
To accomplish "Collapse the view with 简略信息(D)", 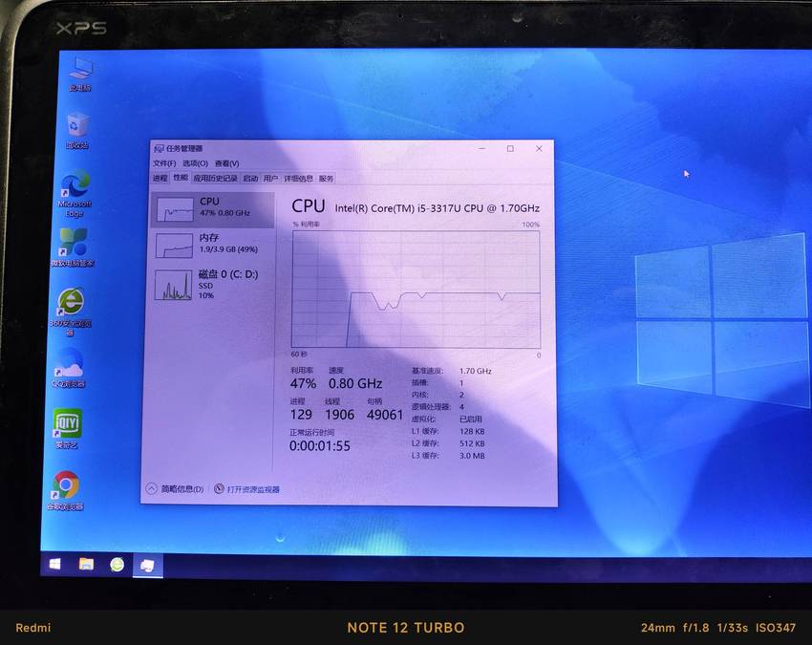I will point(175,488).
